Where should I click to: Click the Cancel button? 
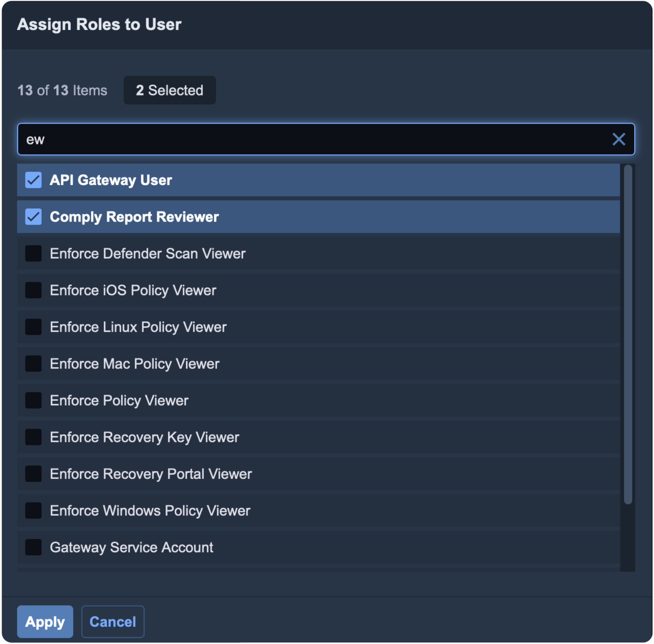pyautogui.click(x=113, y=622)
